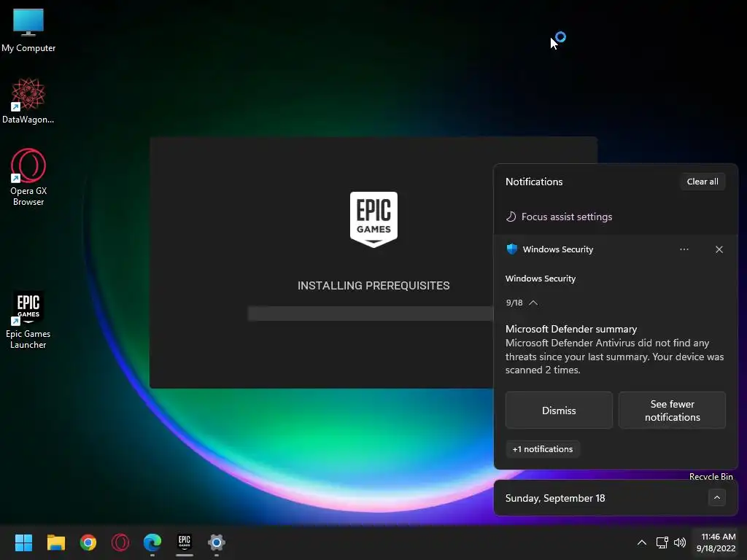Viewport: 747px width, 560px height.
Task: Launch Google Chrome from taskbar
Action: click(88, 542)
